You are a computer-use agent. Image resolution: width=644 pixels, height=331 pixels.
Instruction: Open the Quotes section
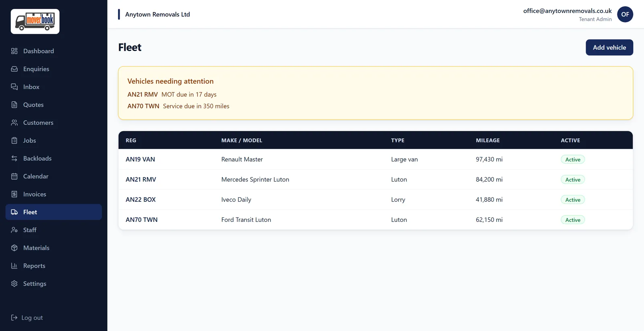(54, 105)
